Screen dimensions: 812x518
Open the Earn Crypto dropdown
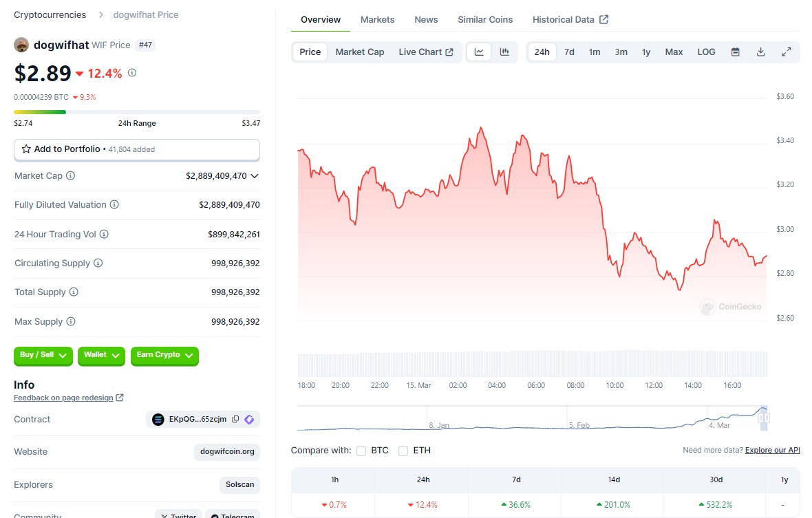coord(164,355)
